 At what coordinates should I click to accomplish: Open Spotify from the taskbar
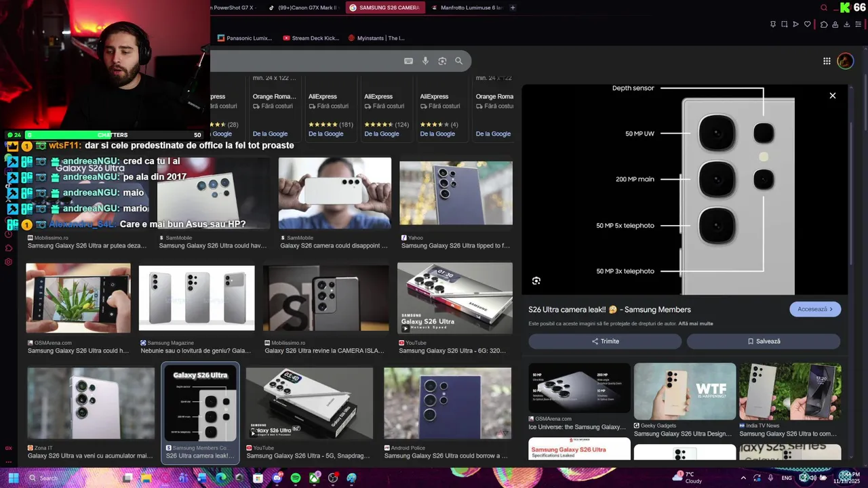coord(296,478)
